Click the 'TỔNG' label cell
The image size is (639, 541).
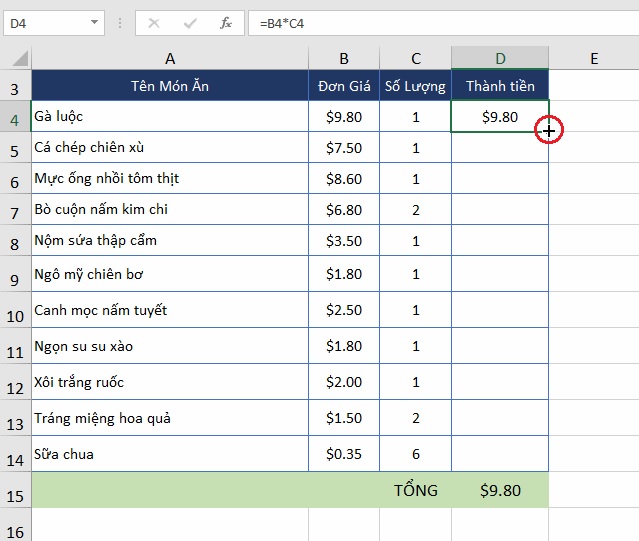[x=415, y=490]
